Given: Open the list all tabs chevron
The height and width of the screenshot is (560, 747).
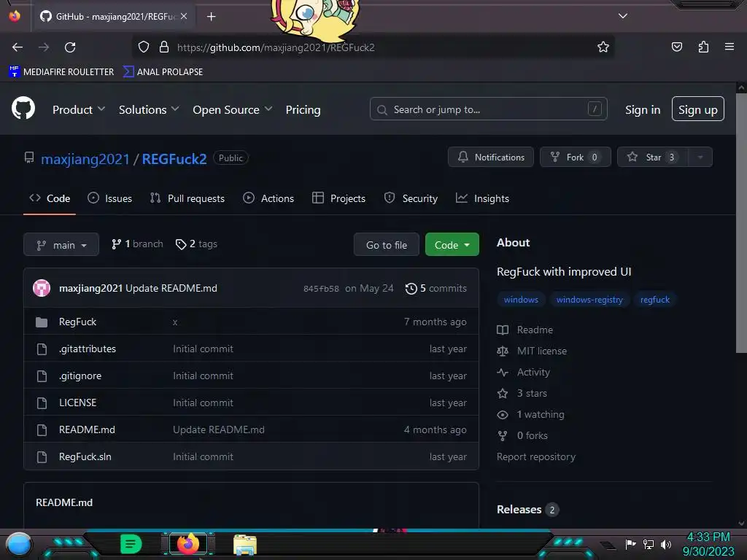Looking at the screenshot, I should (x=623, y=16).
